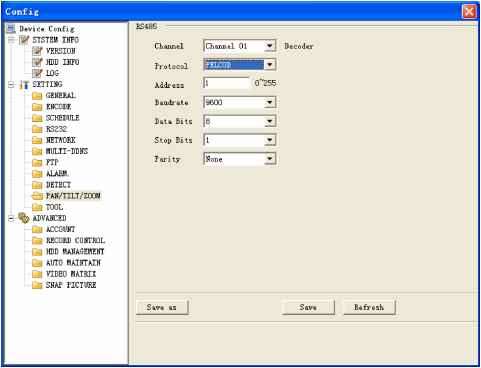Image resolution: width=481 pixels, height=368 pixels.
Task: Click the TOOL folder icon
Action: pos(37,207)
